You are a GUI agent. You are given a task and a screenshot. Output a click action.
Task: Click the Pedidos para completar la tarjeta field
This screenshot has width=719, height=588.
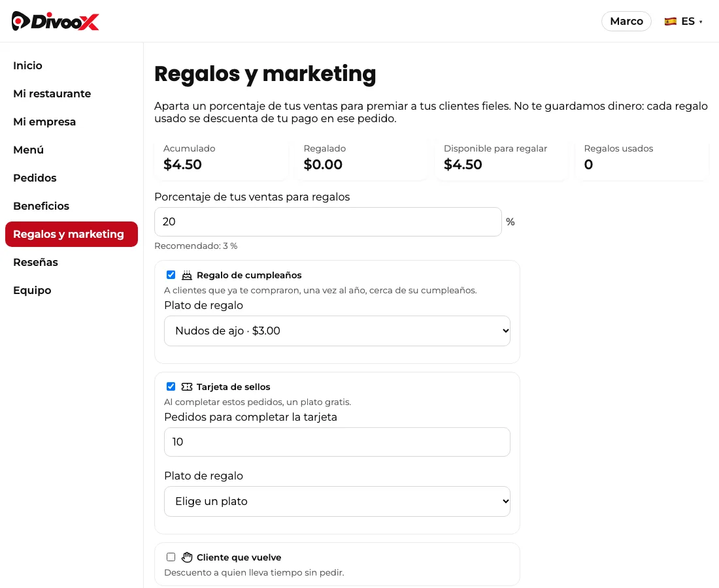click(337, 442)
